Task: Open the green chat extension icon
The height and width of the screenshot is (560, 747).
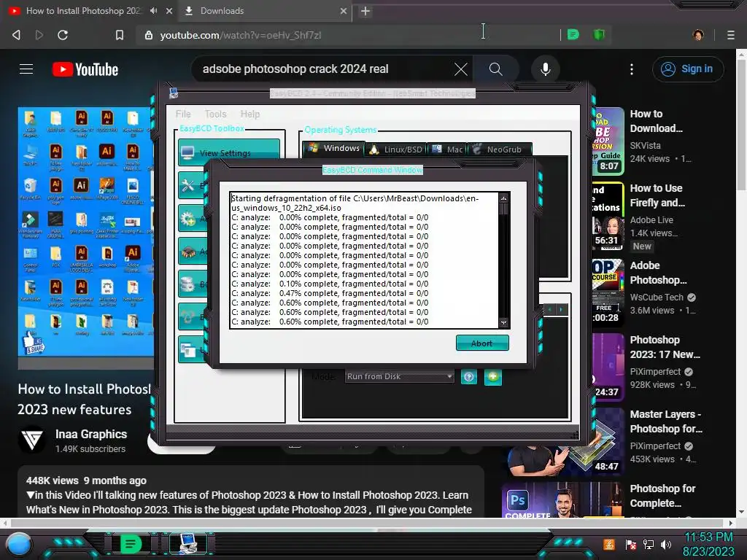Action: 573,35
